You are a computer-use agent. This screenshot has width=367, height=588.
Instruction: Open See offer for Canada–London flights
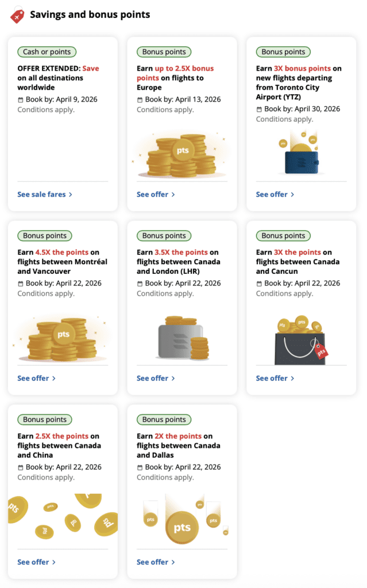156,378
